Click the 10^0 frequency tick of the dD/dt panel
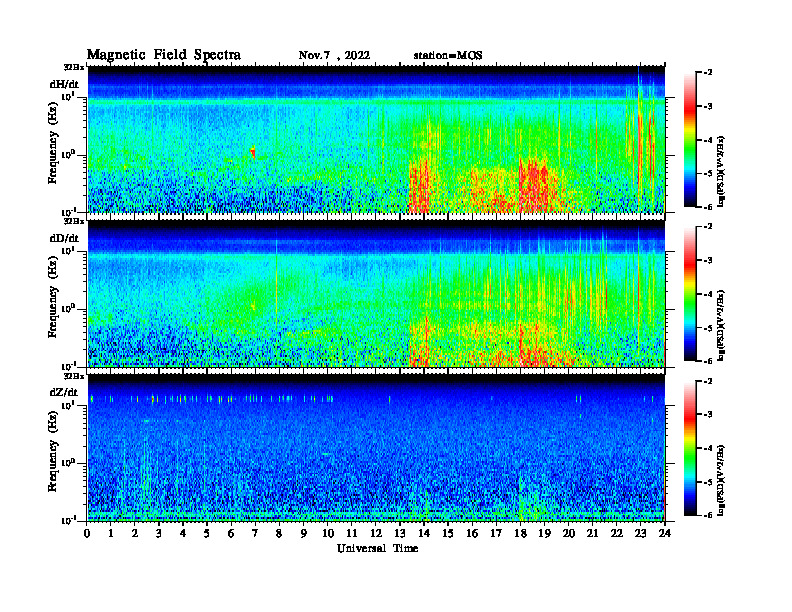This screenshot has height=612, width=792. [68, 309]
